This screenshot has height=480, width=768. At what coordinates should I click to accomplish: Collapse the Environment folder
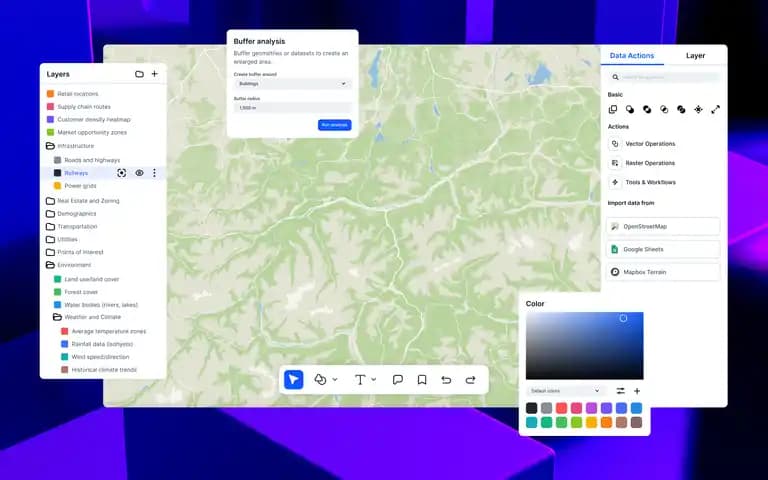(50, 265)
